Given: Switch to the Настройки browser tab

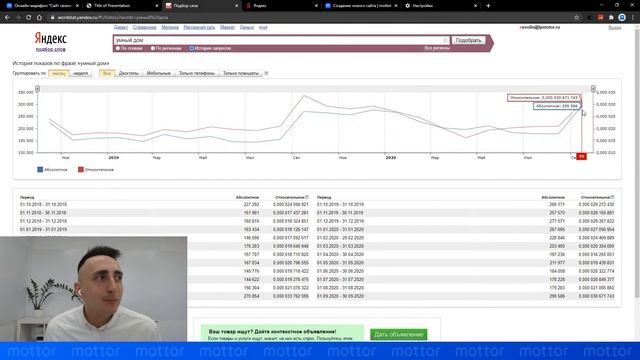Looking at the screenshot, I should point(440,6).
